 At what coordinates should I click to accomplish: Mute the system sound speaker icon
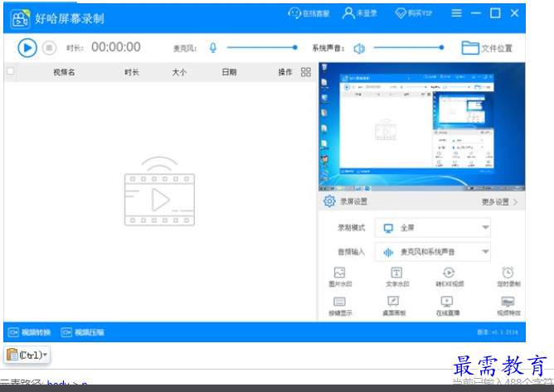pyautogui.click(x=359, y=48)
